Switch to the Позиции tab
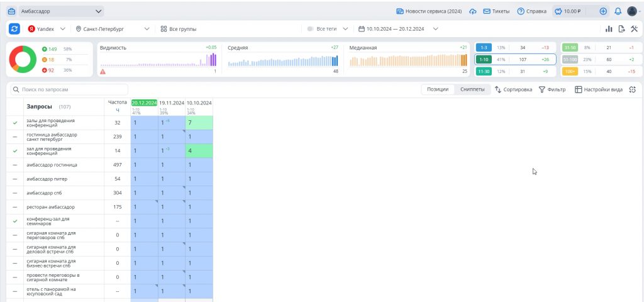This screenshot has width=644, height=302. pyautogui.click(x=438, y=89)
